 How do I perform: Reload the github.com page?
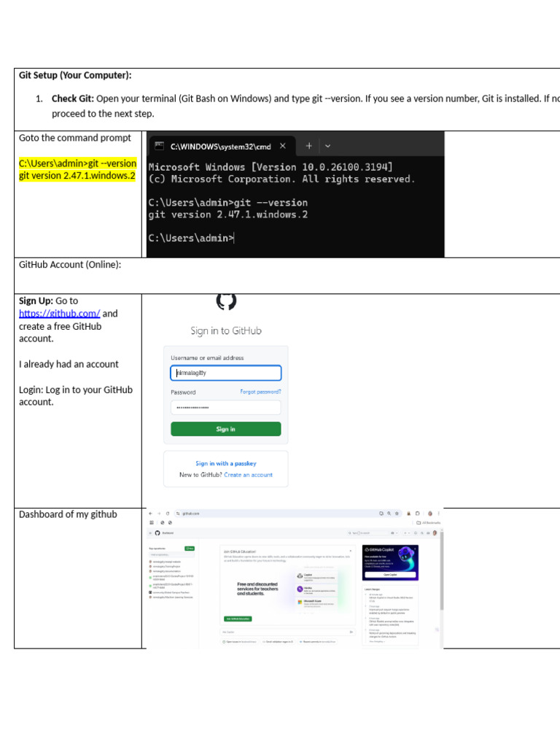click(x=168, y=514)
